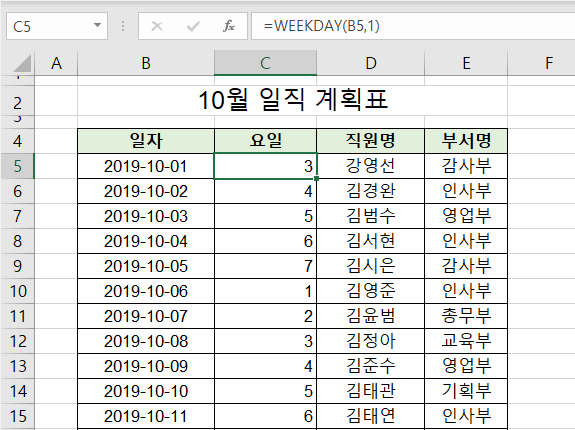The width and height of the screenshot is (575, 430).
Task: Click date cell 2019-10-11
Action: point(146,416)
